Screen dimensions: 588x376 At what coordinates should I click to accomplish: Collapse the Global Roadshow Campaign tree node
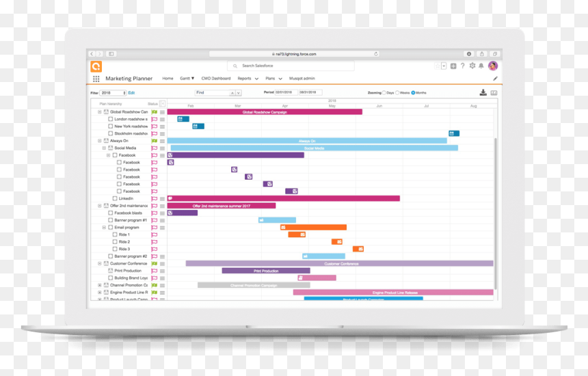pyautogui.click(x=100, y=112)
